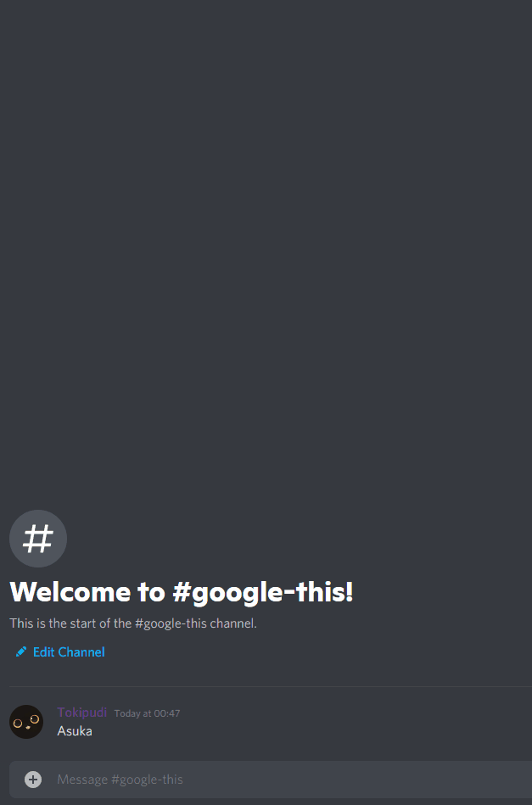Click "#google-this!" in the welcome heading
Screen dimensions: 532x805
[263, 593]
